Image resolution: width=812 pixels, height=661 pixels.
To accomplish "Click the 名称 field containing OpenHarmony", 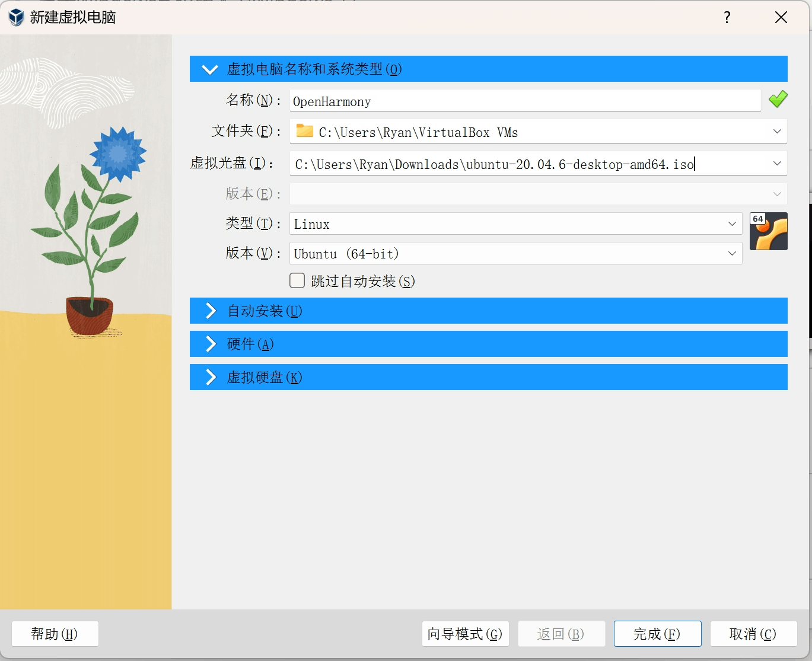I will (525, 101).
